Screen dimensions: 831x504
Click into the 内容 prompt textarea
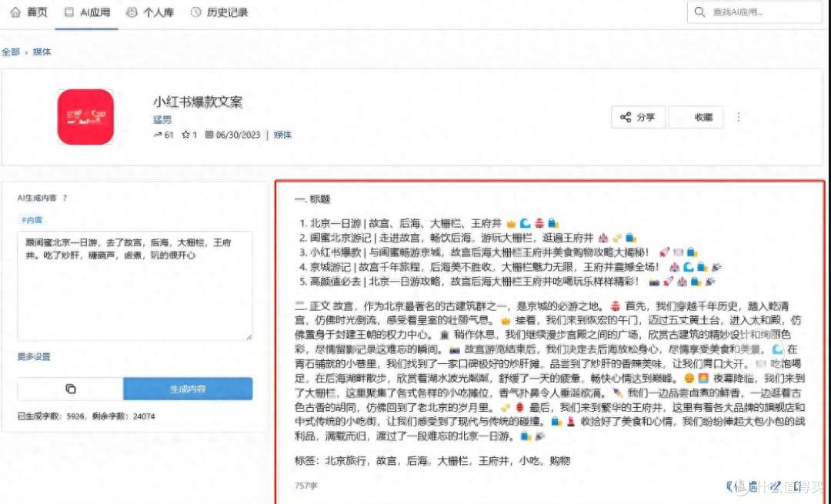pyautogui.click(x=135, y=285)
